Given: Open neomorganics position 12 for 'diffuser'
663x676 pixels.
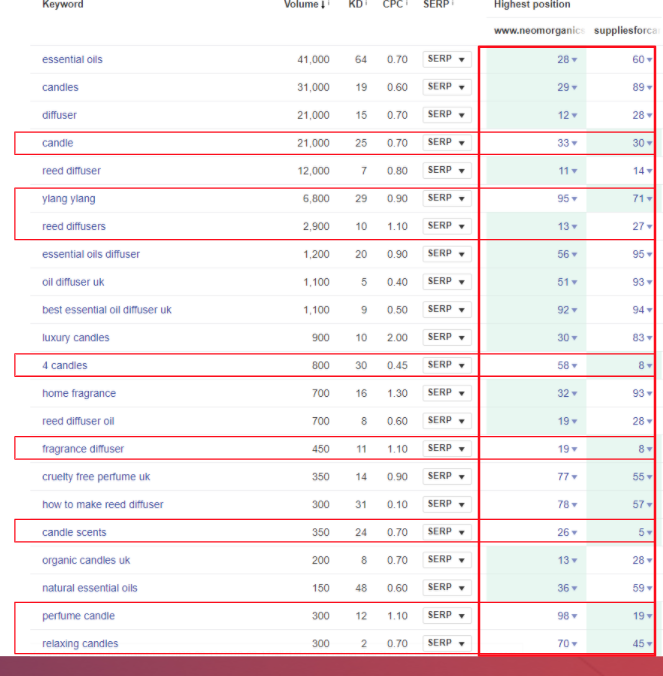Looking at the screenshot, I should 567,115.
